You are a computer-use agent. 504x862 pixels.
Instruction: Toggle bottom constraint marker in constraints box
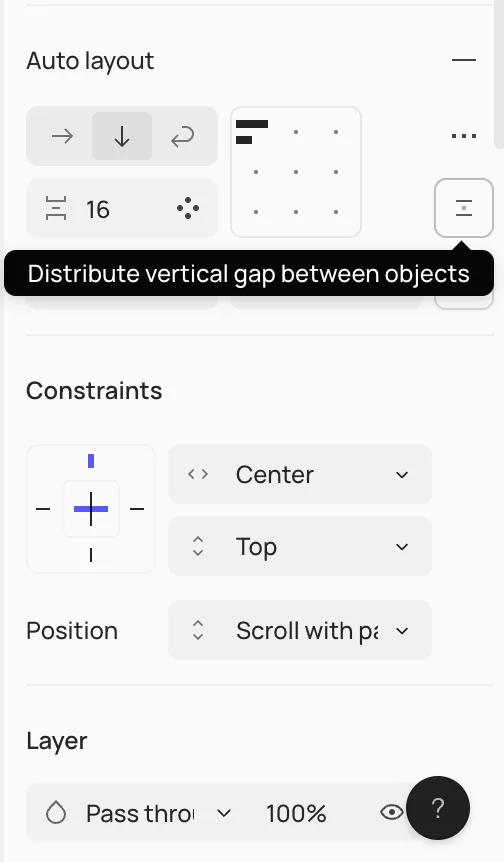tap(91, 556)
